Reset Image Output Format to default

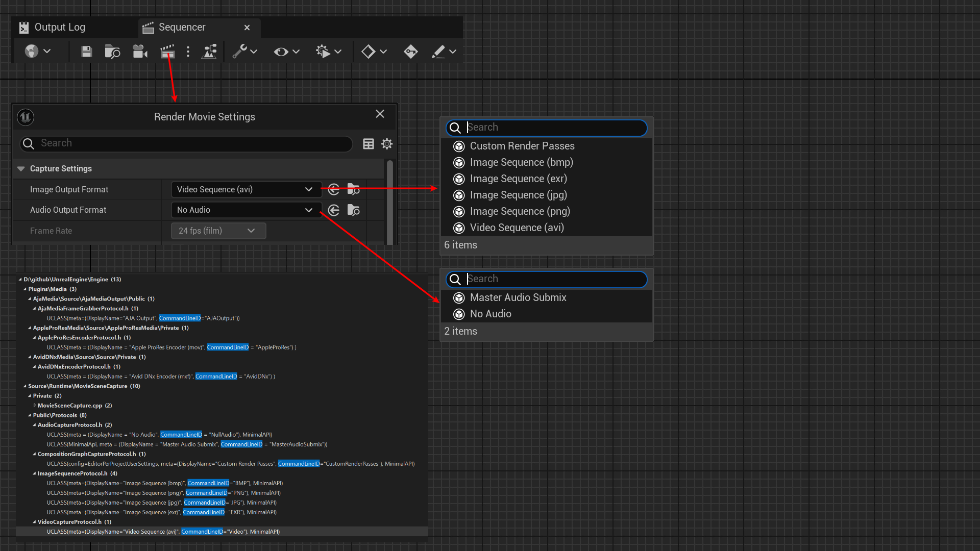tap(334, 190)
